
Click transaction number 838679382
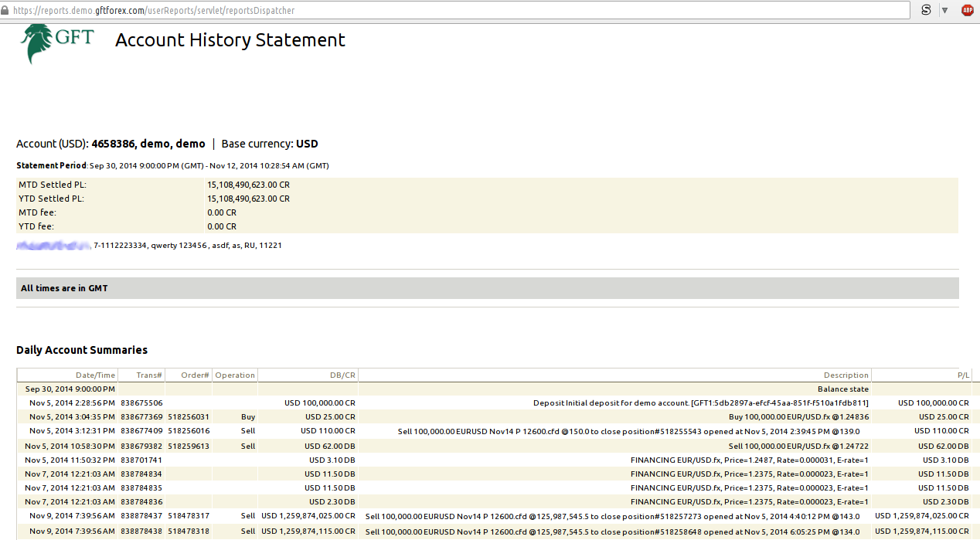(141, 446)
